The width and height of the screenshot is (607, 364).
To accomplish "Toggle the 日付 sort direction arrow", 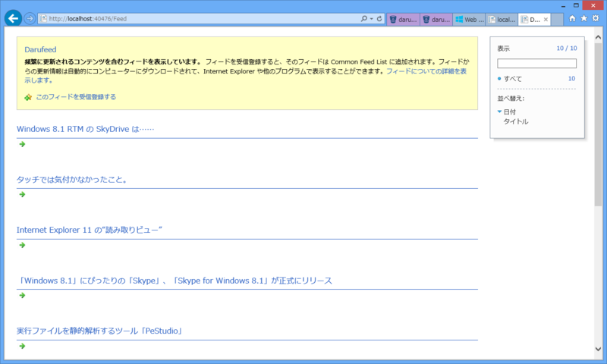I will click(x=499, y=111).
